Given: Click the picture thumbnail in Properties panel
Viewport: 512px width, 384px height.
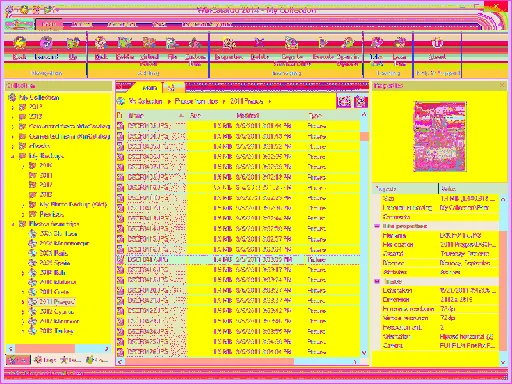Looking at the screenshot, I should pos(440,137).
